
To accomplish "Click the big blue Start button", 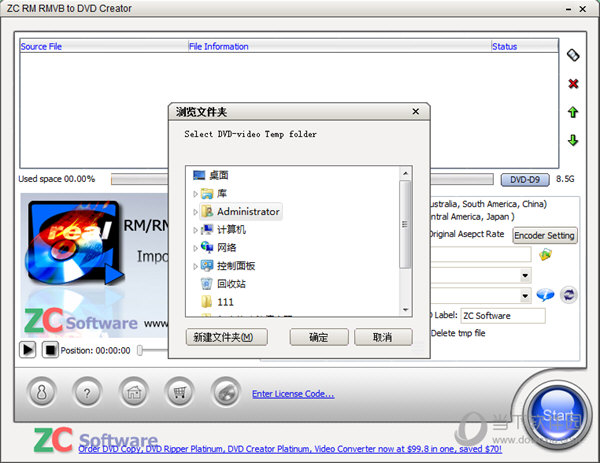I will (x=557, y=416).
